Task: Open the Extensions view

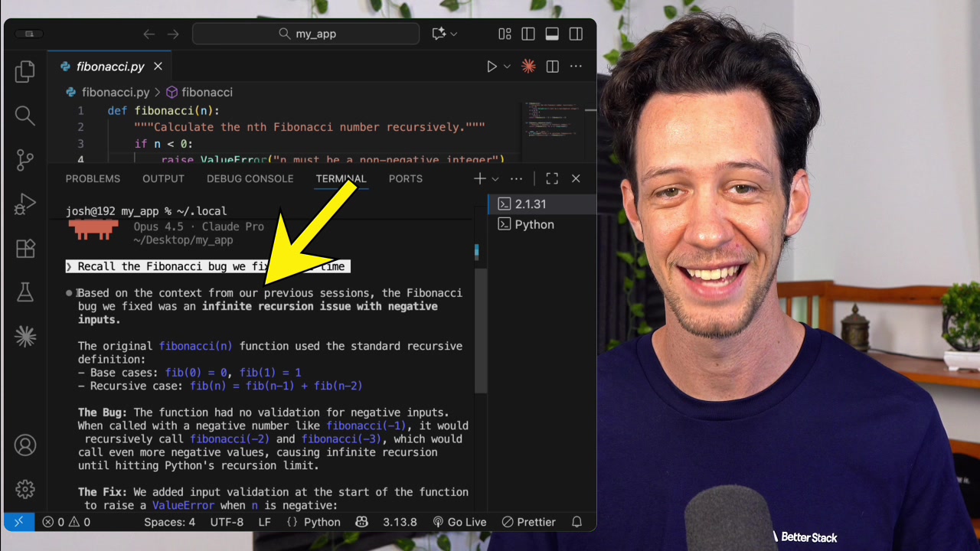Action: pyautogui.click(x=24, y=248)
